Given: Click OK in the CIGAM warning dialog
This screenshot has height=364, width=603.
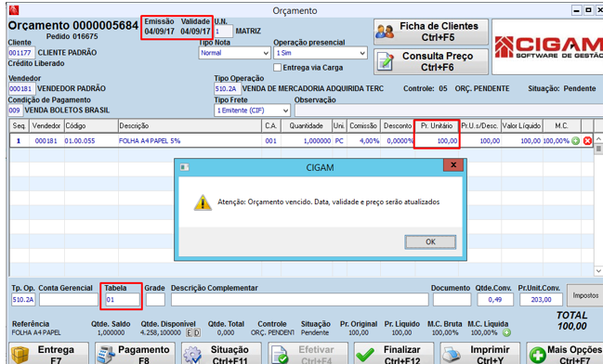Looking at the screenshot, I should point(430,241).
